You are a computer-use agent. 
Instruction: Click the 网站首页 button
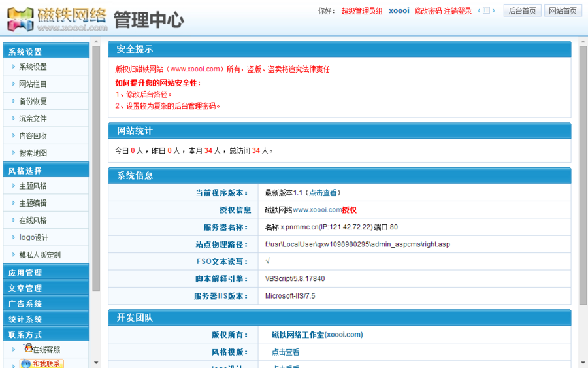563,11
